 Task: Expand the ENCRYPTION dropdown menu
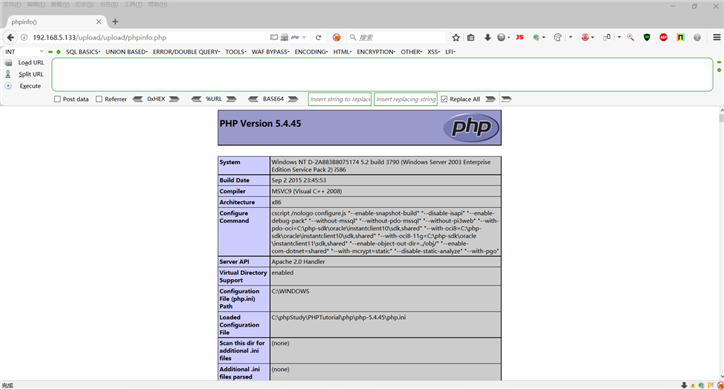point(376,52)
